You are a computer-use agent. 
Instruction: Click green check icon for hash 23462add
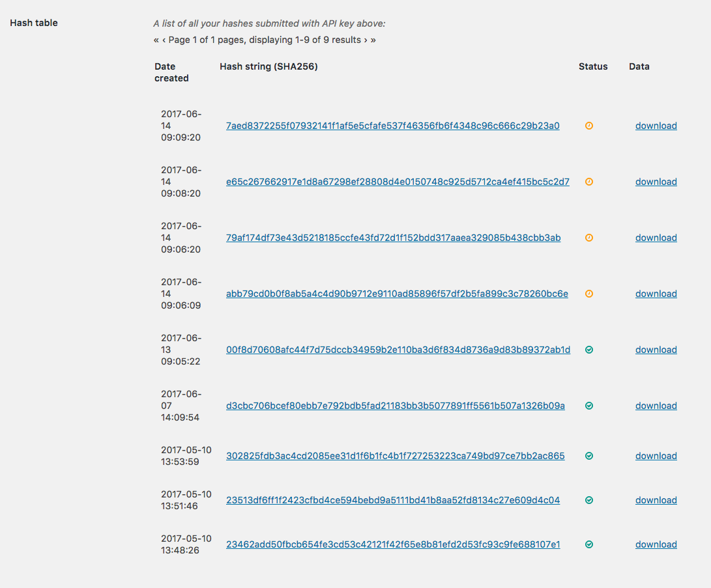pyautogui.click(x=589, y=544)
